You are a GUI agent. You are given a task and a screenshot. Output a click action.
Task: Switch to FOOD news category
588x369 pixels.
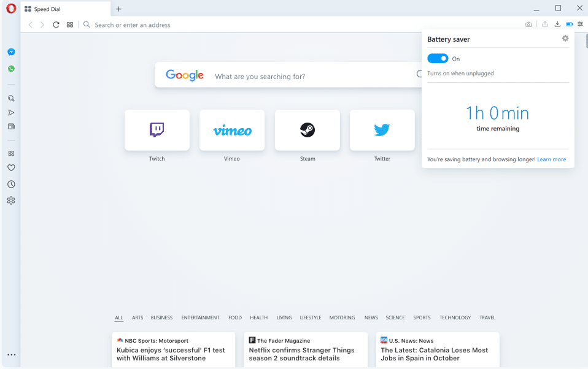pos(235,318)
